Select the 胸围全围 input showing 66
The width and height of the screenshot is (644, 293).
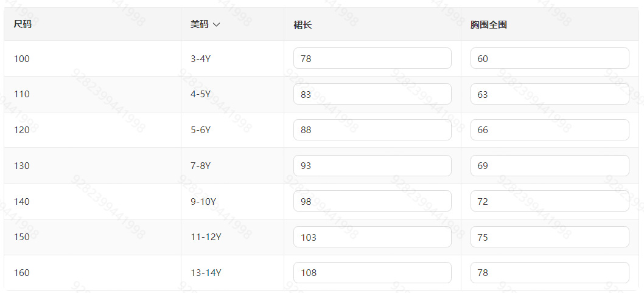[x=549, y=130]
